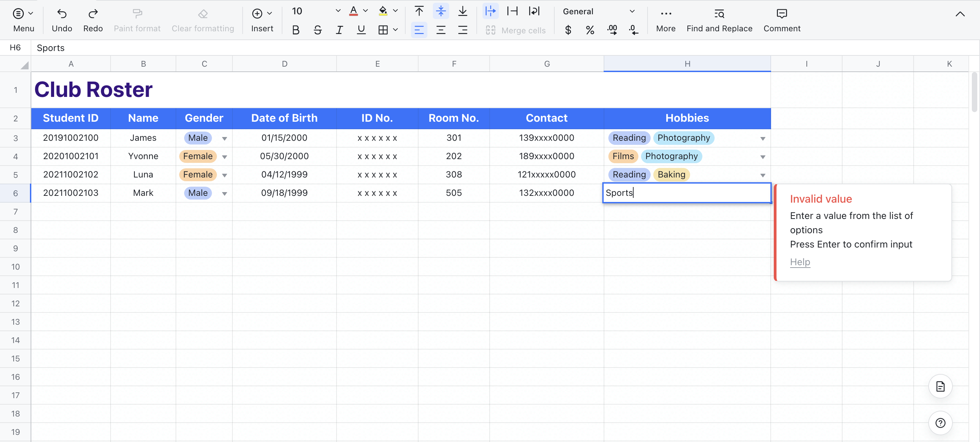This screenshot has width=980, height=442.
Task: Enable right text alignment
Action: point(463,30)
